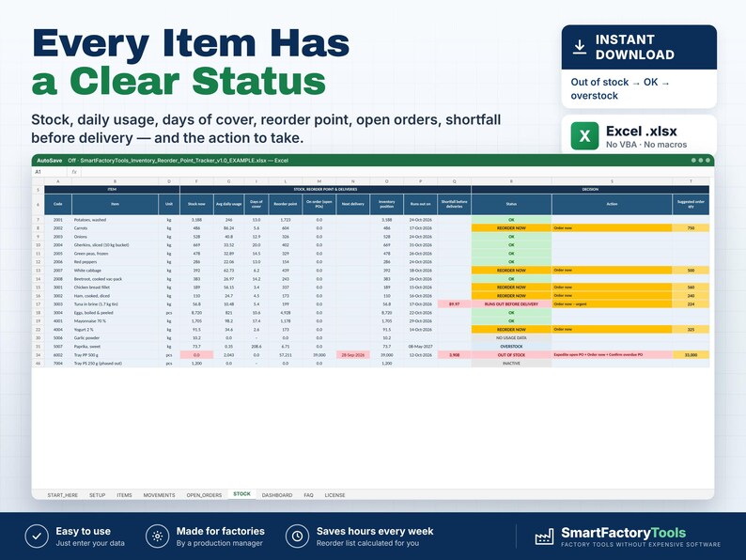Click the pink 28-Sep-2026 delivery cell

(x=353, y=355)
